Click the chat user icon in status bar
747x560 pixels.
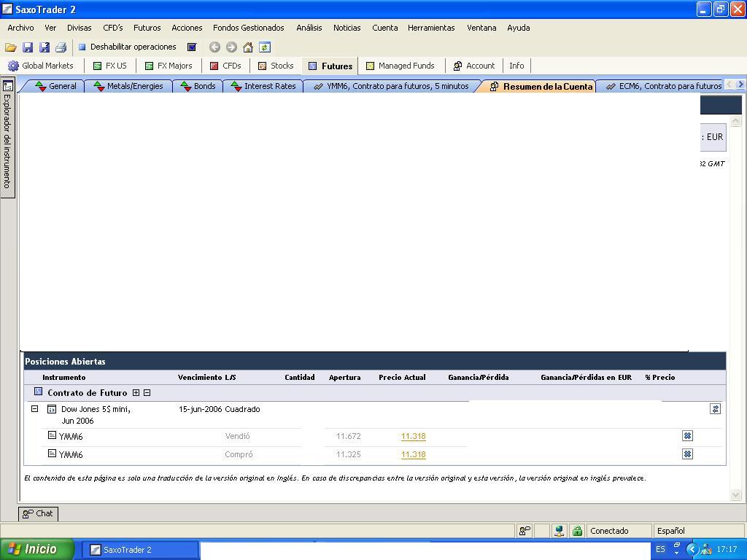pyautogui.click(x=525, y=531)
